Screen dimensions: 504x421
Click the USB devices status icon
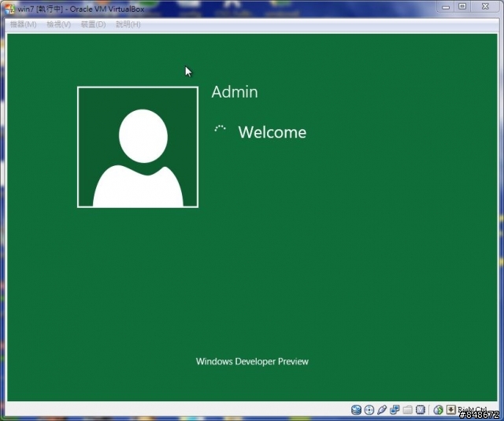(x=382, y=410)
